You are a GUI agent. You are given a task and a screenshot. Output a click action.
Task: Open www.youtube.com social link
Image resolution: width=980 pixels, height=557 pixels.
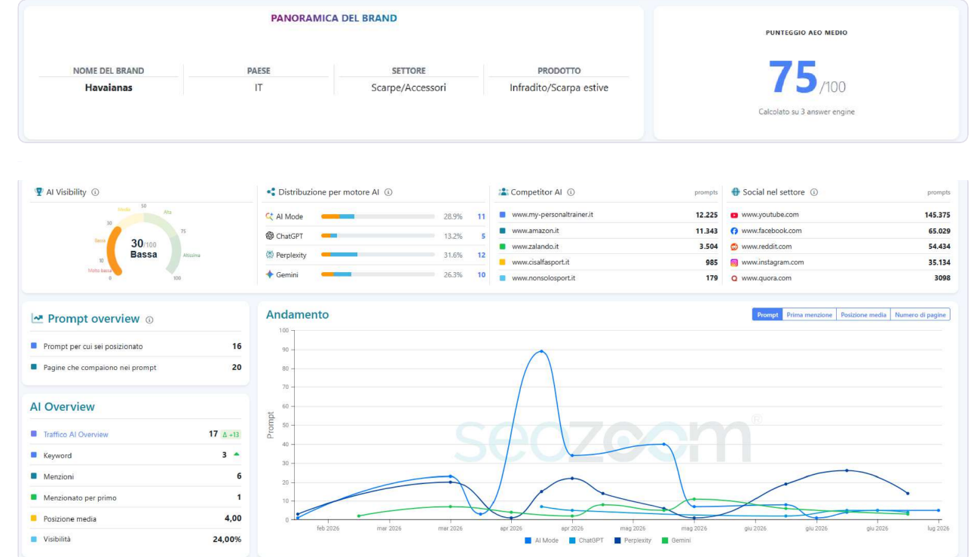[770, 215]
